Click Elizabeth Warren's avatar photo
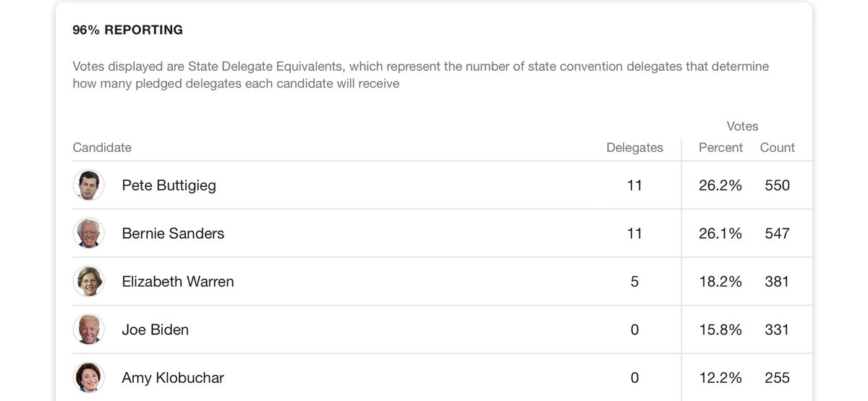 coord(89,282)
